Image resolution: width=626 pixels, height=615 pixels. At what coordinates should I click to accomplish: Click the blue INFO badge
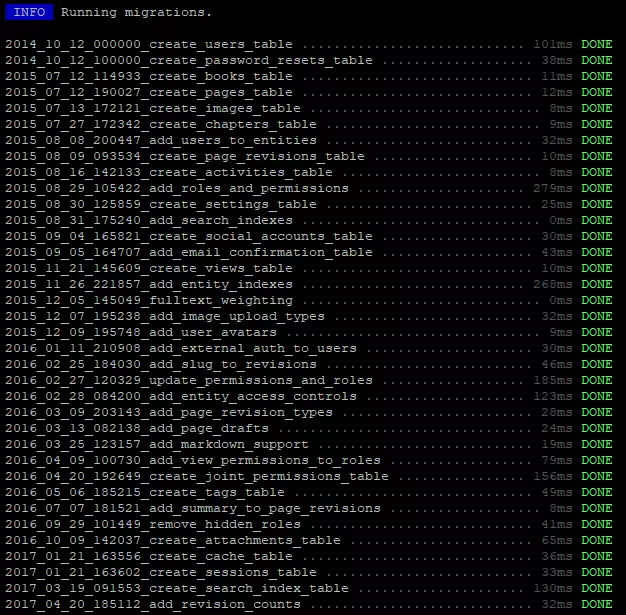(x=30, y=13)
